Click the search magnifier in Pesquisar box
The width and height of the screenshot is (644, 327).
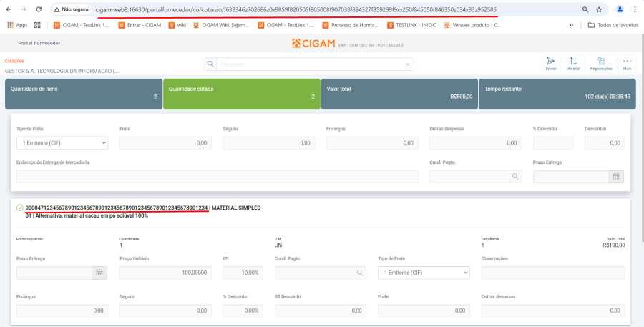210,64
